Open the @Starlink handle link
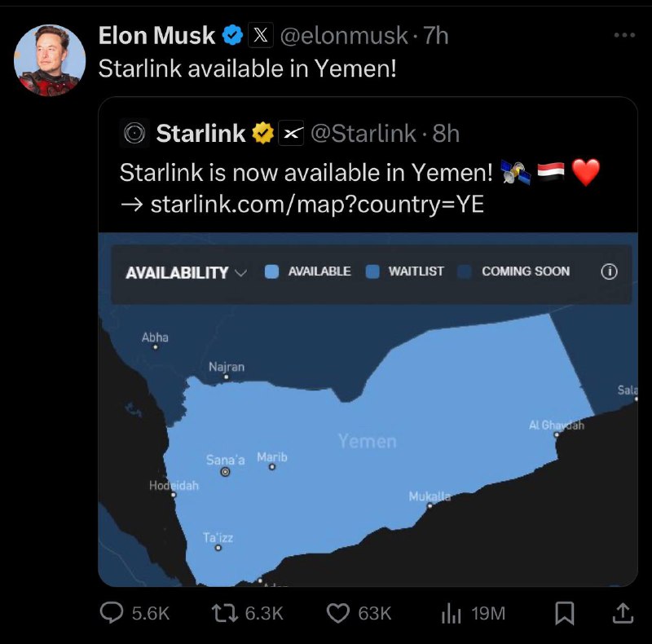This screenshot has width=652, height=644. click(x=363, y=134)
